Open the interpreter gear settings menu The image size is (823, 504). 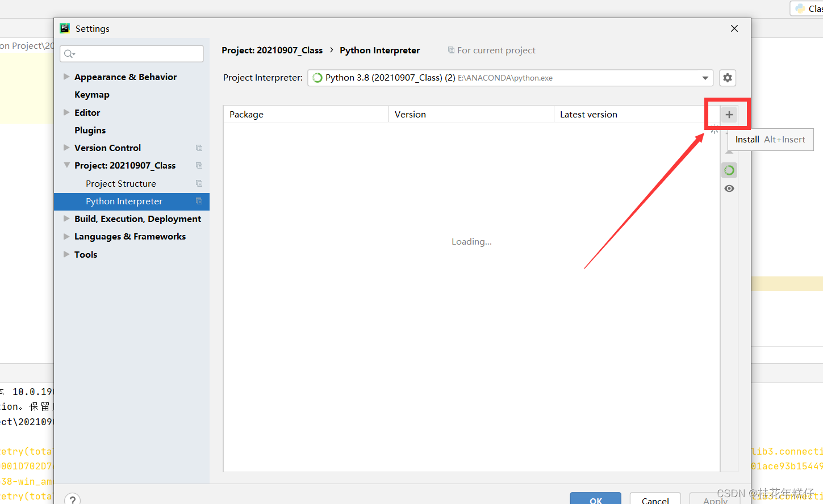(728, 78)
